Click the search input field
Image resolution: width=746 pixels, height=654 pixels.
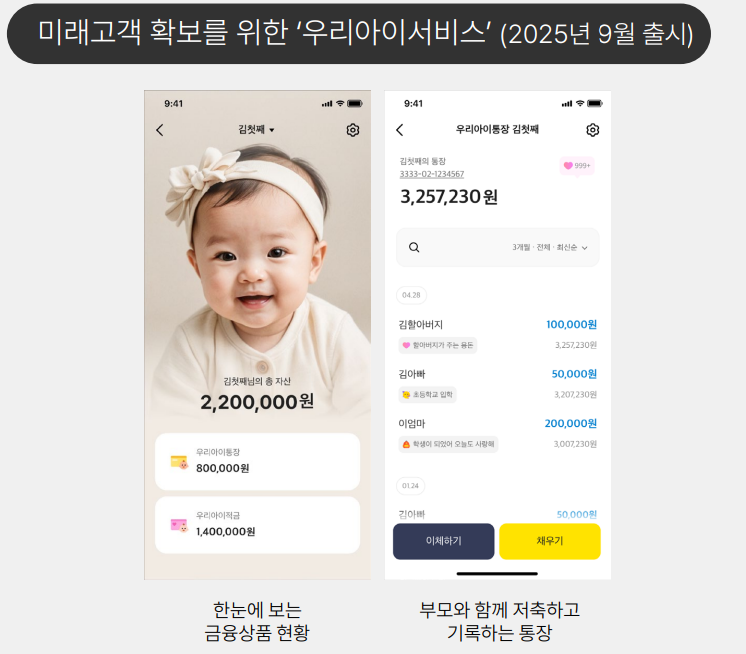[x=498, y=247]
